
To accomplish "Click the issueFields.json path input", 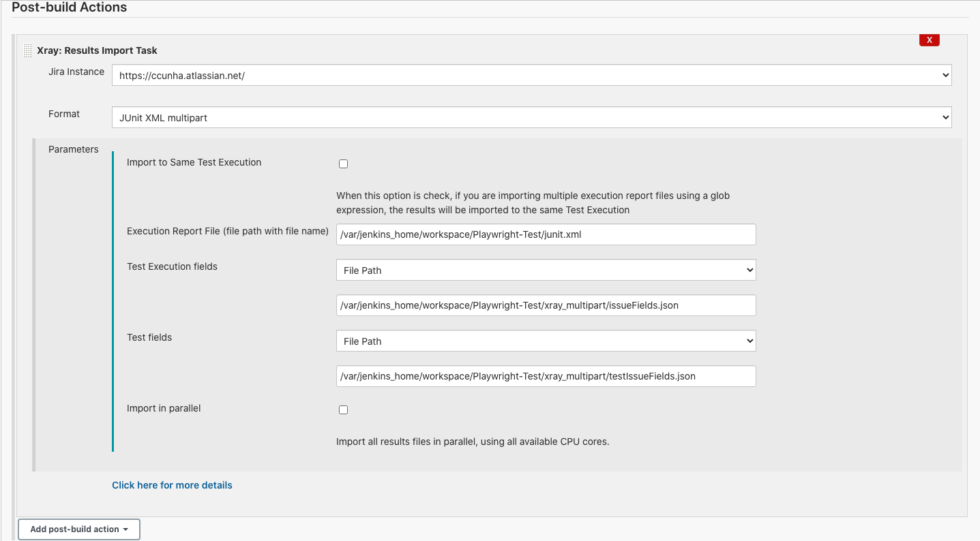I will (x=546, y=305).
